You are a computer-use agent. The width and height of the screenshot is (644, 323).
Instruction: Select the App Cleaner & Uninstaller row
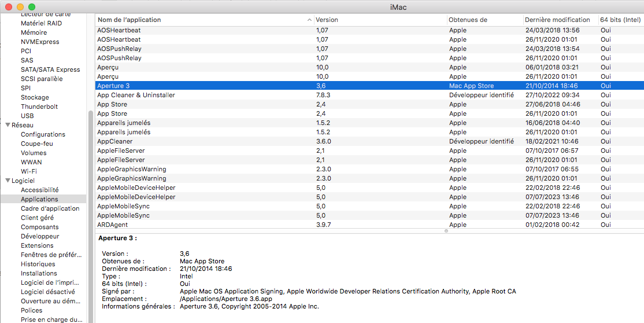coord(136,95)
